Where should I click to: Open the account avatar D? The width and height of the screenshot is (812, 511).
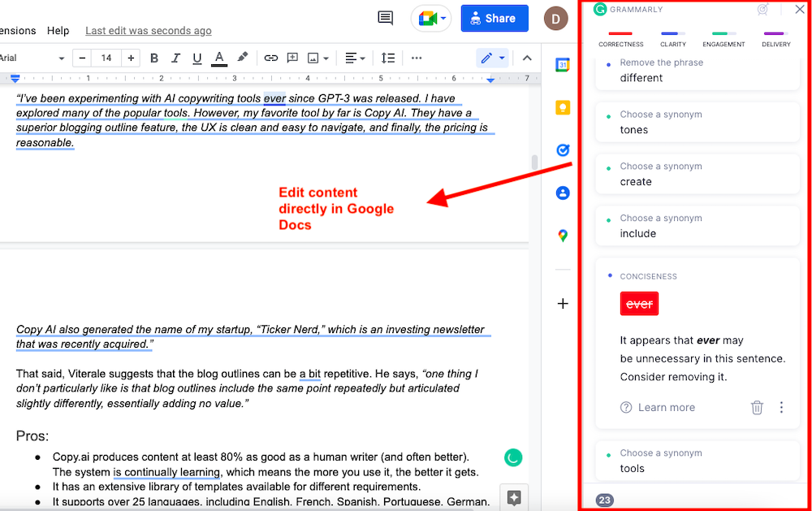(555, 19)
